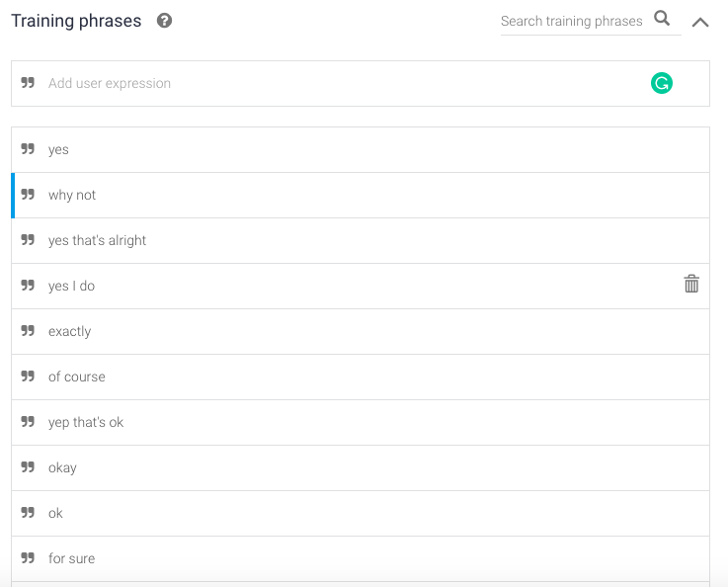Focus the Add user expression field
This screenshot has height=587, width=728.
click(361, 83)
